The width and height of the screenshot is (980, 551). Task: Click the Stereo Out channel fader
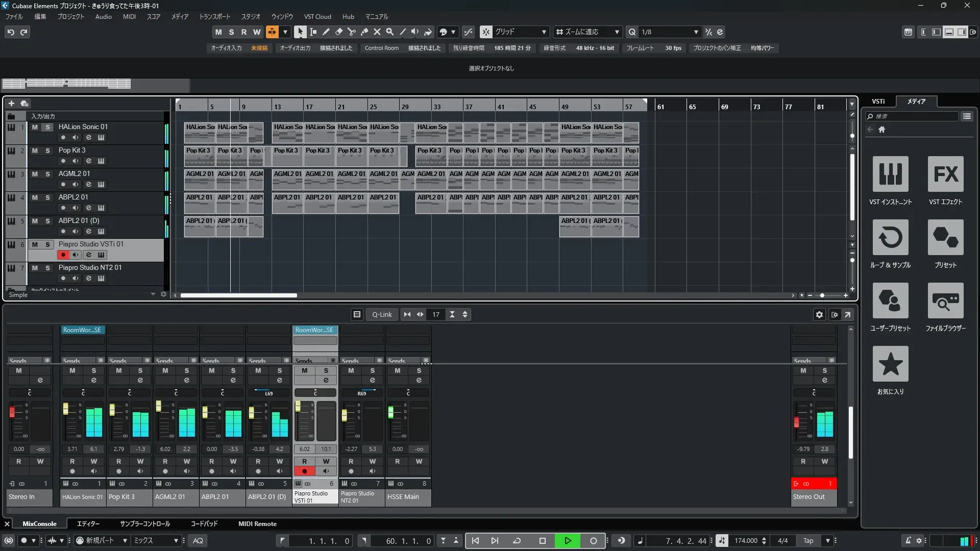pyautogui.click(x=796, y=422)
